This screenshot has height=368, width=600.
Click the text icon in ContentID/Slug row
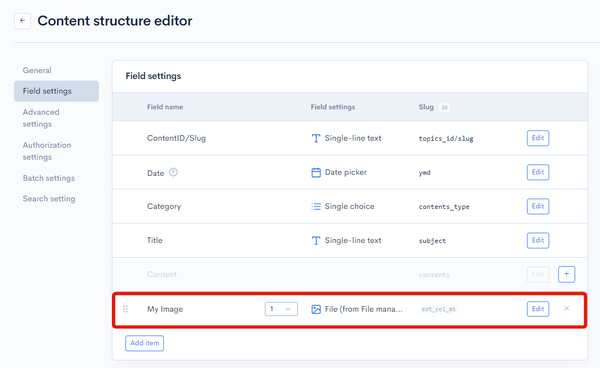316,138
